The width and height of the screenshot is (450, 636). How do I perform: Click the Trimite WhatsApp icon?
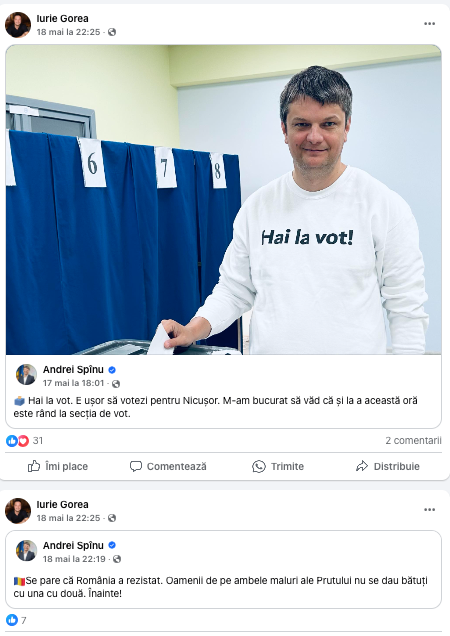pos(258,466)
